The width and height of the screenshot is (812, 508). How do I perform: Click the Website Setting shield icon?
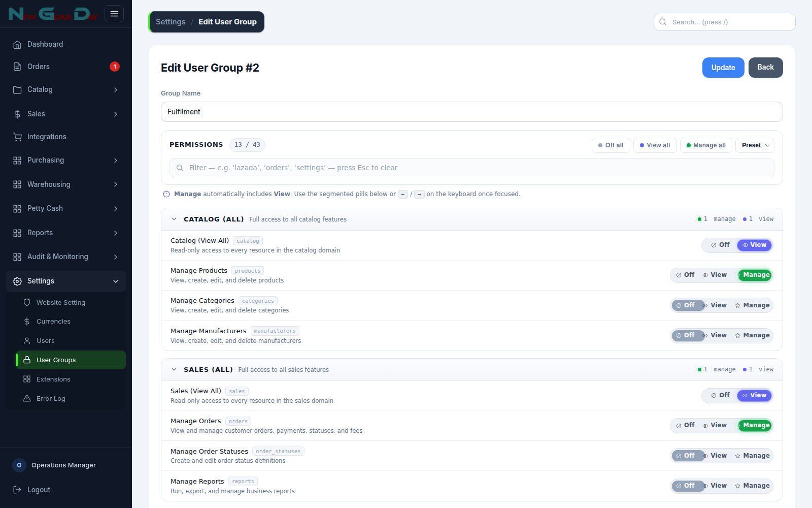pyautogui.click(x=27, y=302)
